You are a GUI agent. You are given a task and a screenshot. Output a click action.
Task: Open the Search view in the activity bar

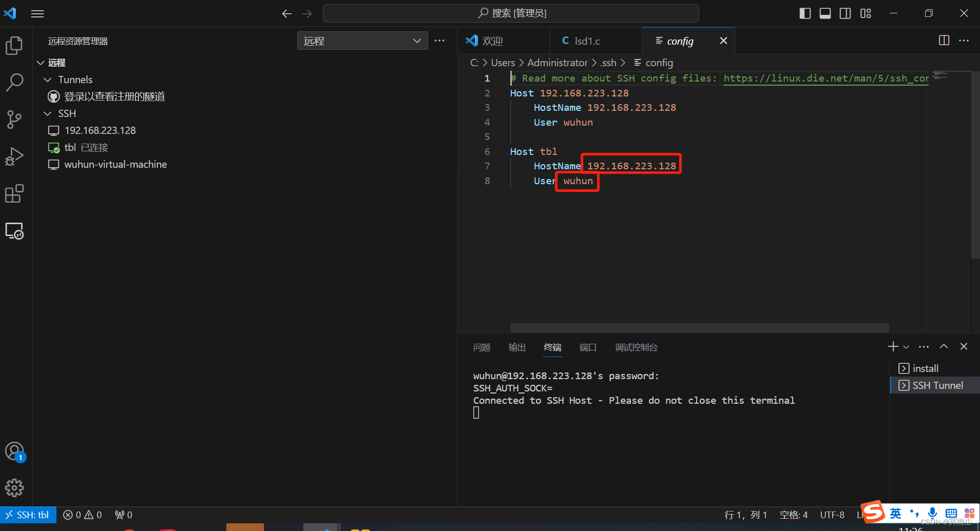click(14, 82)
